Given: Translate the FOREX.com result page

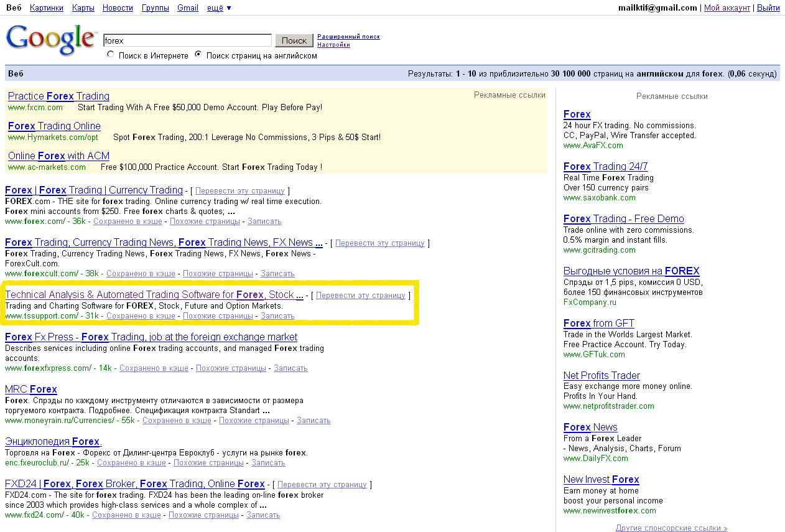Looking at the screenshot, I should point(239,191).
